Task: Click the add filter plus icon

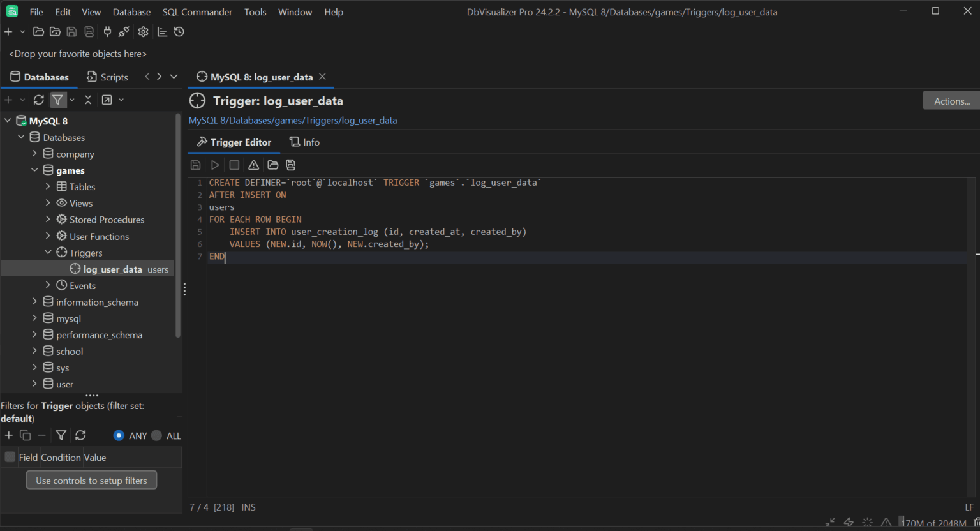Action: [9, 435]
